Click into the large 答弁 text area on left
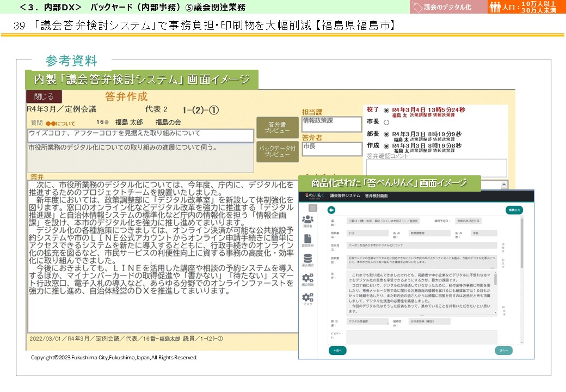Screen dimensions: 566x392 click(x=162, y=256)
